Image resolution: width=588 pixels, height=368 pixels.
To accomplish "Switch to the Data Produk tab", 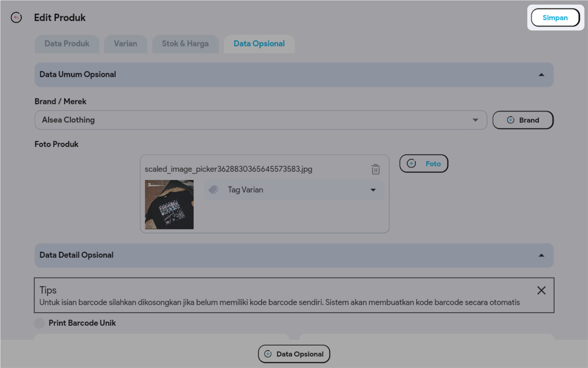I will pos(67,44).
